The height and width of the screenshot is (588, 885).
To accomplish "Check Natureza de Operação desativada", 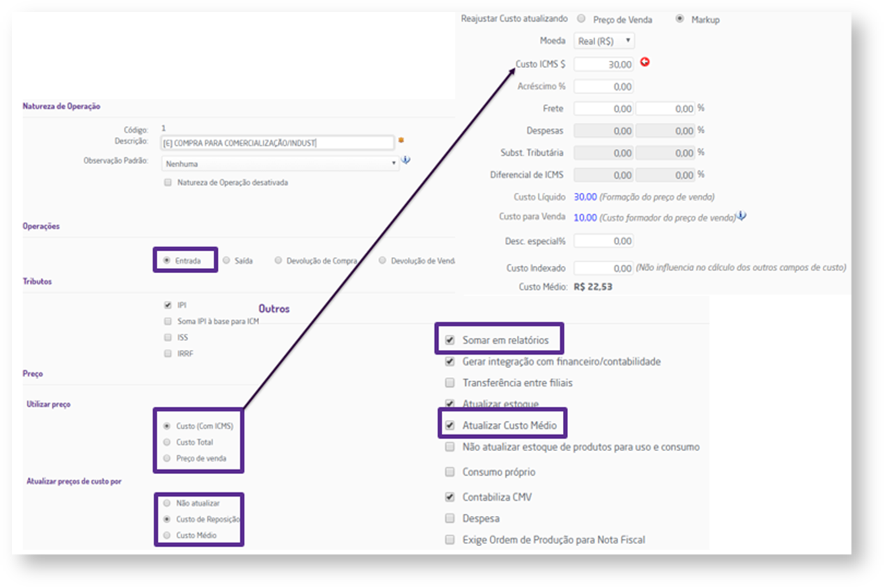I will click(x=167, y=182).
